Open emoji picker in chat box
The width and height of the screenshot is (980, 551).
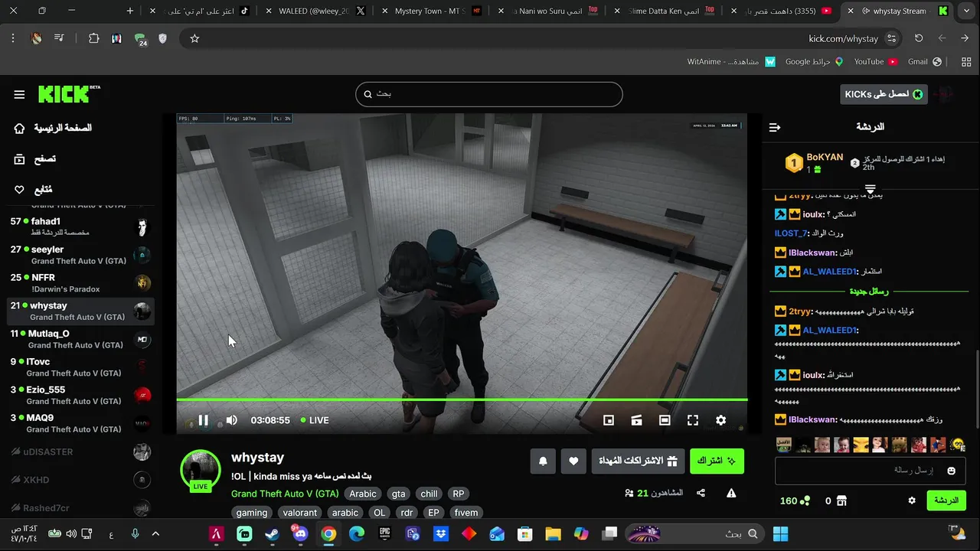tap(952, 471)
